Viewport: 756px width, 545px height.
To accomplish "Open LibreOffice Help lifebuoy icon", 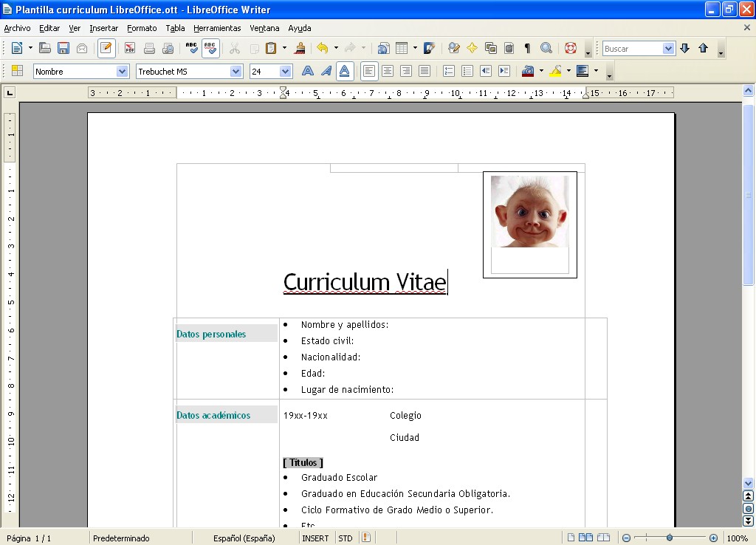I will click(571, 48).
